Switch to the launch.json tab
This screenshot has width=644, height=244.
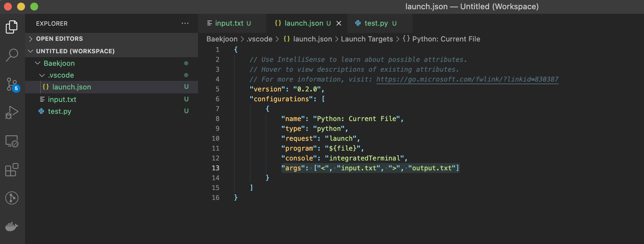306,23
